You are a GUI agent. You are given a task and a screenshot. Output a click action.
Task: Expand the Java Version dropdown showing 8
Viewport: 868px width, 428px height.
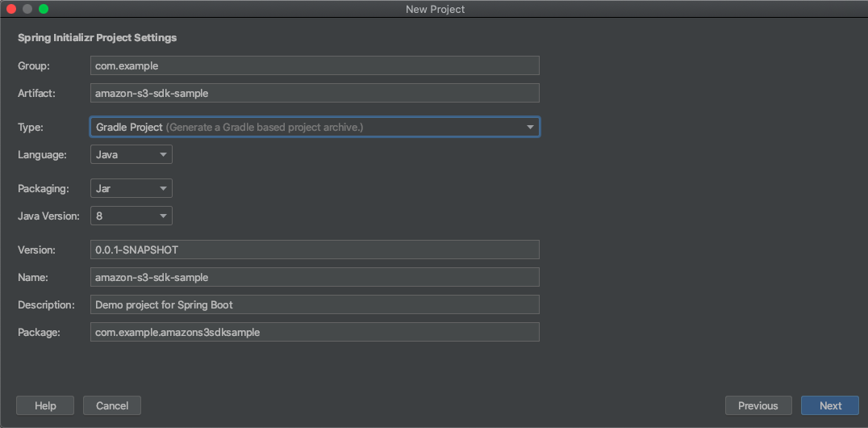tap(131, 216)
